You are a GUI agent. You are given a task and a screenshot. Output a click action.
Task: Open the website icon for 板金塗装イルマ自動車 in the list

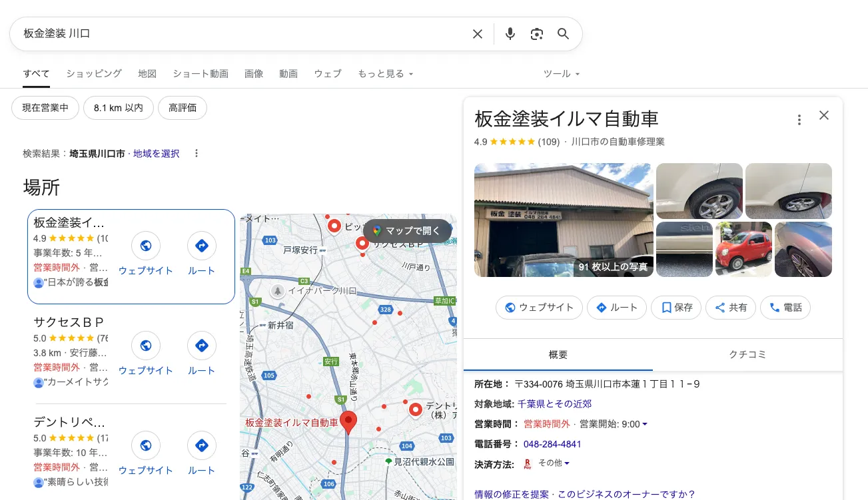[145, 246]
